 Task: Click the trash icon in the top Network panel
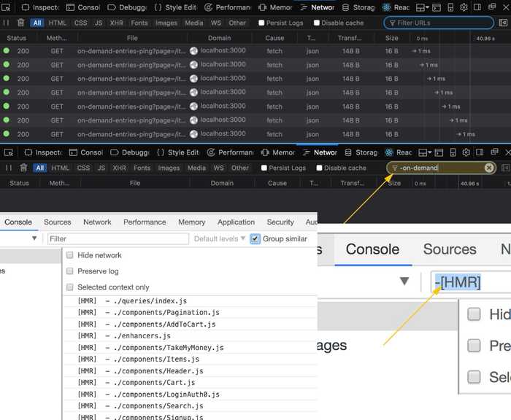point(20,23)
